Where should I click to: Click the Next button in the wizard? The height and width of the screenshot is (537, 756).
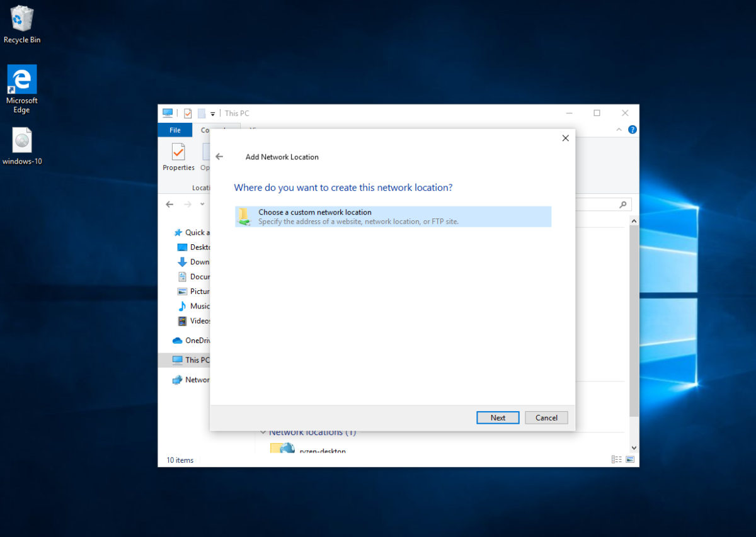498,417
